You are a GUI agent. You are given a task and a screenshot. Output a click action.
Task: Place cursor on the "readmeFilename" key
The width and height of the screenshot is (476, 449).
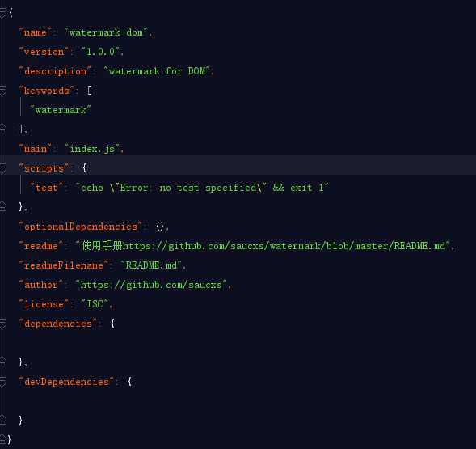pyautogui.click(x=64, y=265)
